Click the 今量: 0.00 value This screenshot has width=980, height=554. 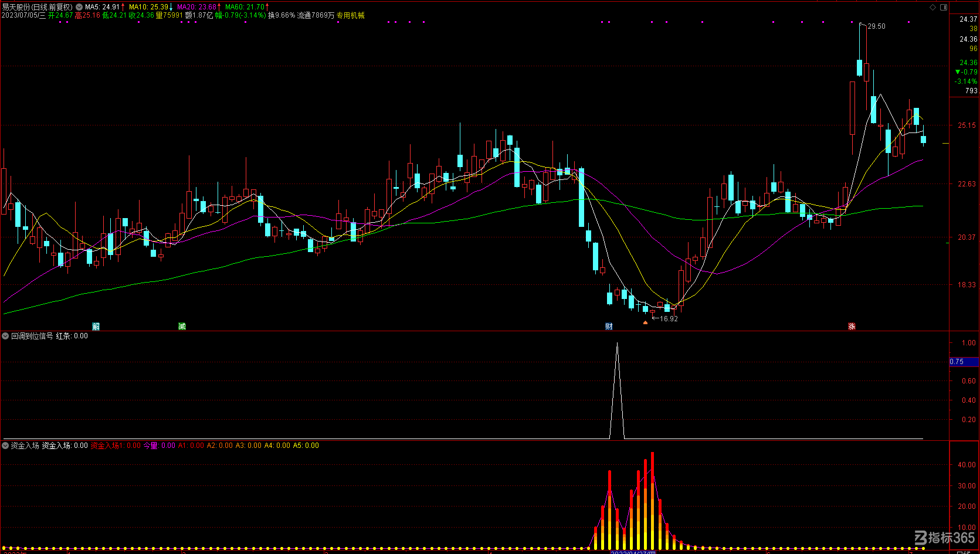(x=160, y=446)
